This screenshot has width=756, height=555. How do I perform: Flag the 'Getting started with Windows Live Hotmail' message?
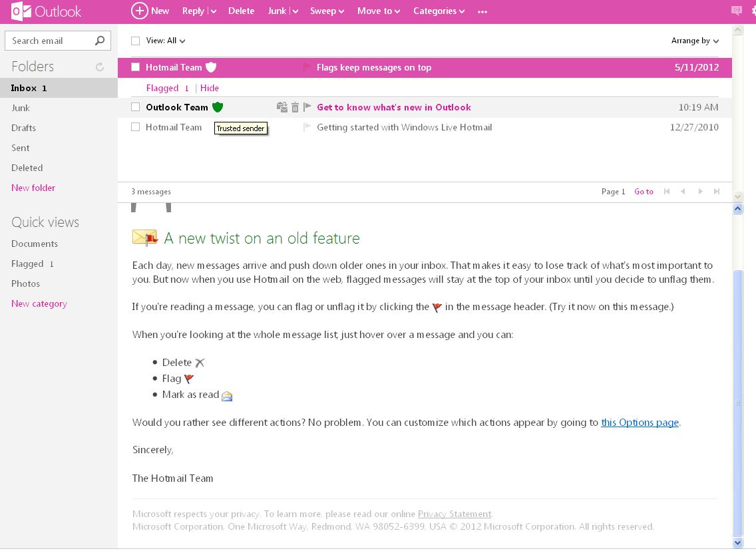coord(307,127)
